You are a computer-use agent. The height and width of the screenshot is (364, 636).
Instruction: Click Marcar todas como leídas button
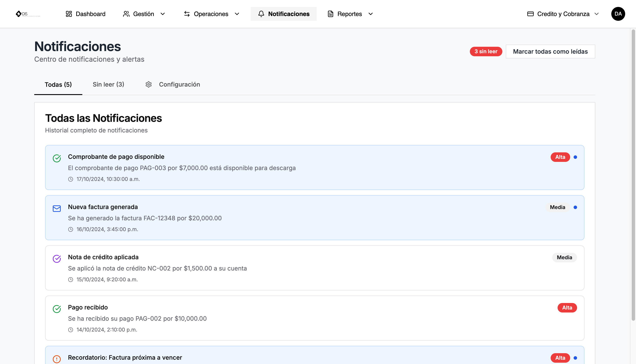tap(550, 52)
